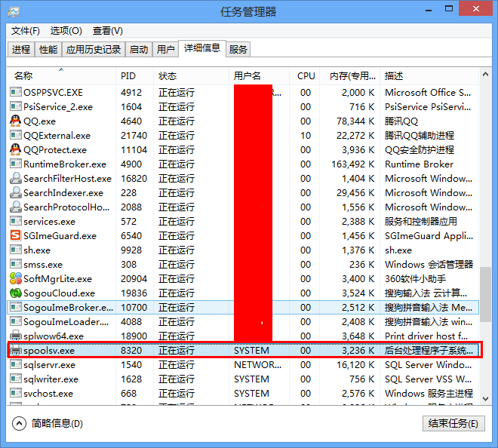Click the splwow64.exe printer icon
498x448 pixels.
point(15,336)
